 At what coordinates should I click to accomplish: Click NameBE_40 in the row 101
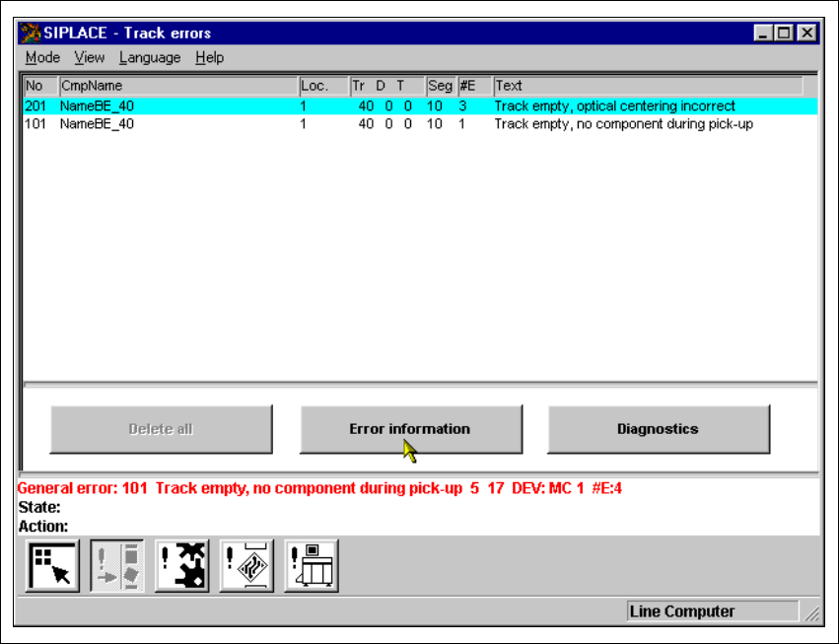(x=97, y=124)
